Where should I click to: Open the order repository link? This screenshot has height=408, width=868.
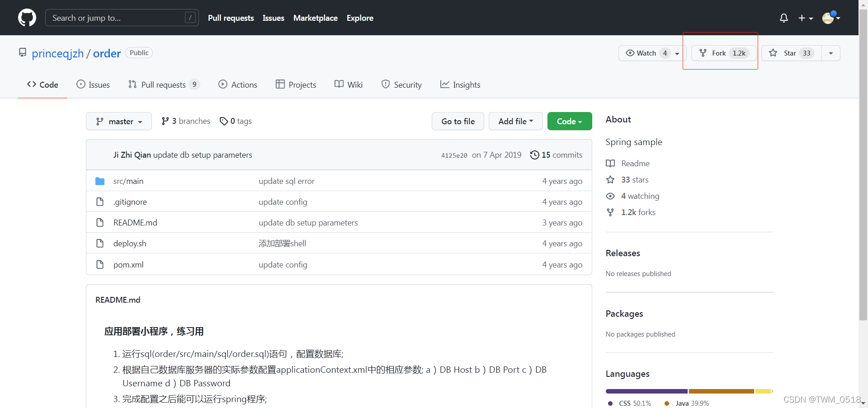[107, 53]
